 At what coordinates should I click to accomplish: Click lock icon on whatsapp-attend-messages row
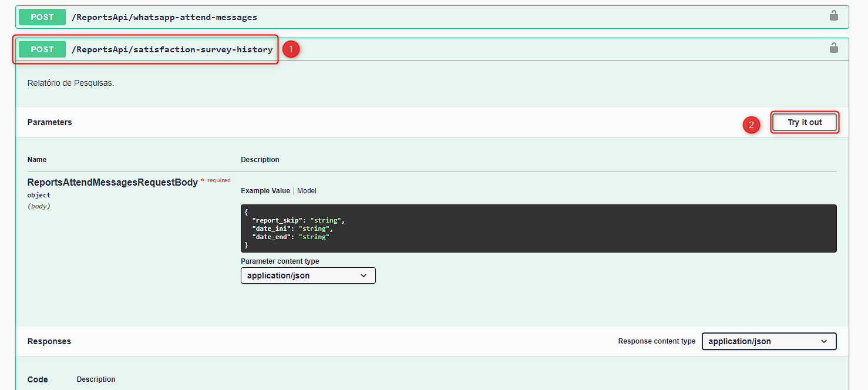[x=833, y=16]
